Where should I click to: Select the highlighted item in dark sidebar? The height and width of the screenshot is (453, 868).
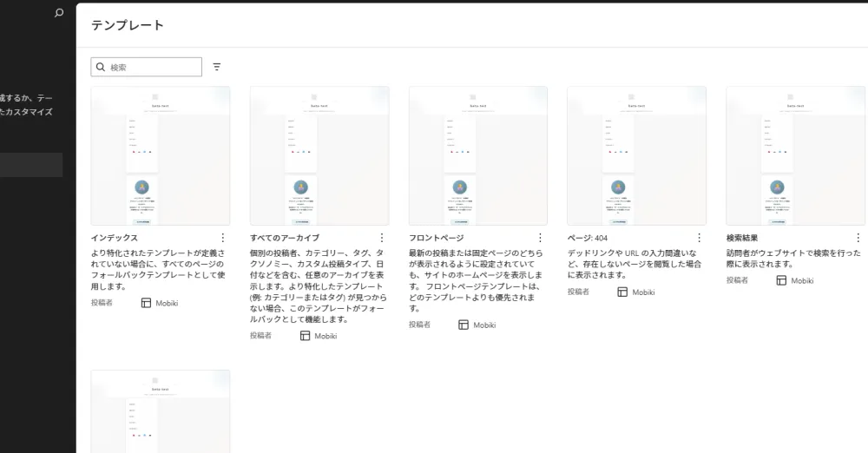tap(31, 165)
